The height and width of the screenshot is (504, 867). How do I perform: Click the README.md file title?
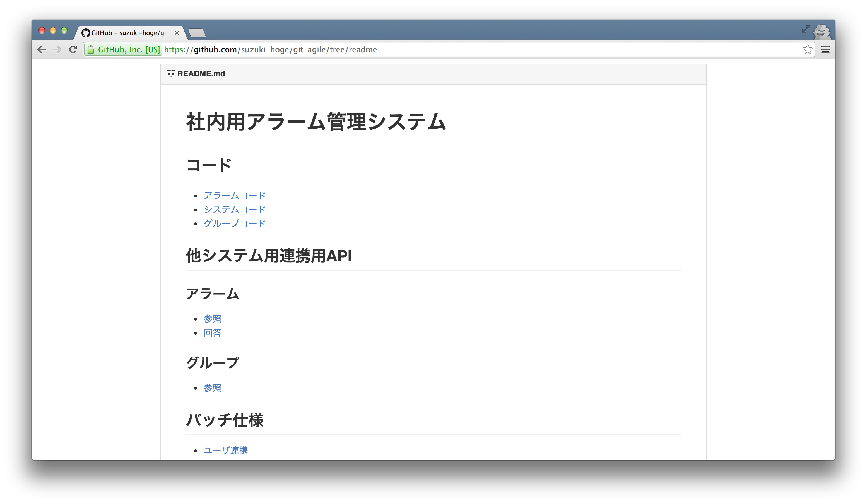(201, 74)
